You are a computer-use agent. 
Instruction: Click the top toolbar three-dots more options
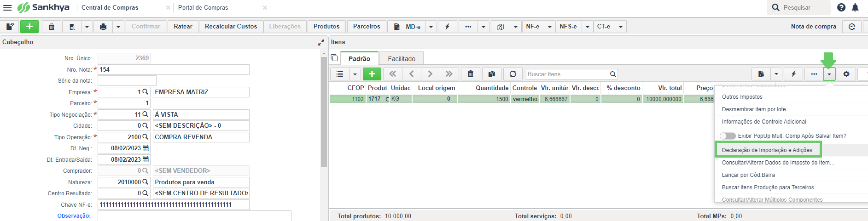click(468, 27)
